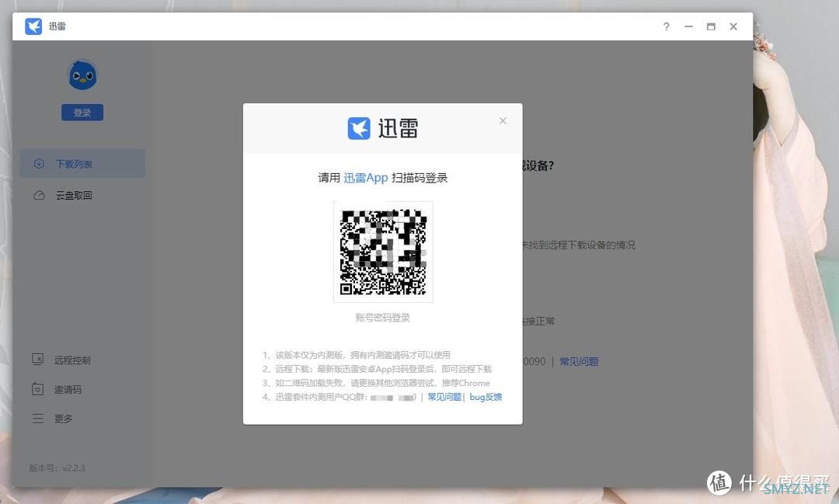Click the version text 版本号: v2.2.3
The width and height of the screenshot is (839, 504).
(57, 468)
